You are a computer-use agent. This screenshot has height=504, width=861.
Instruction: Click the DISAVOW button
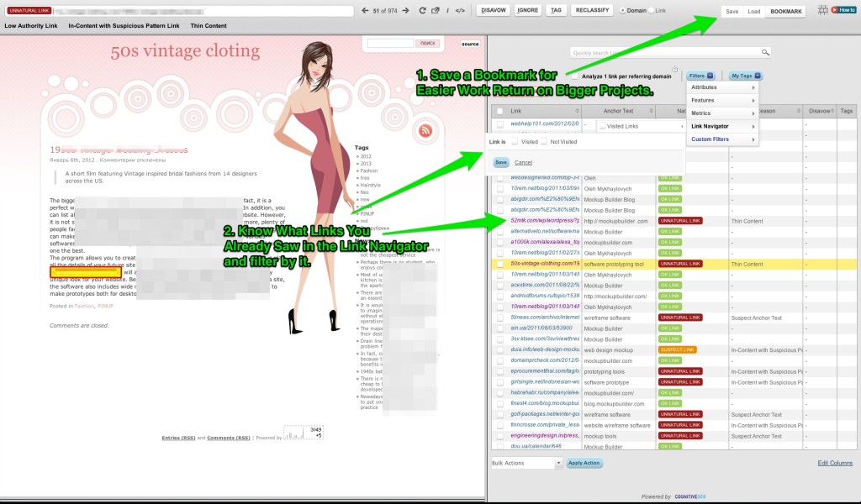(x=494, y=10)
